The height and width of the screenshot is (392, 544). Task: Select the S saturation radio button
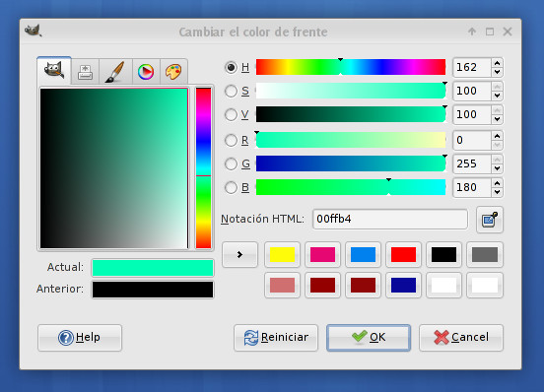pos(231,92)
